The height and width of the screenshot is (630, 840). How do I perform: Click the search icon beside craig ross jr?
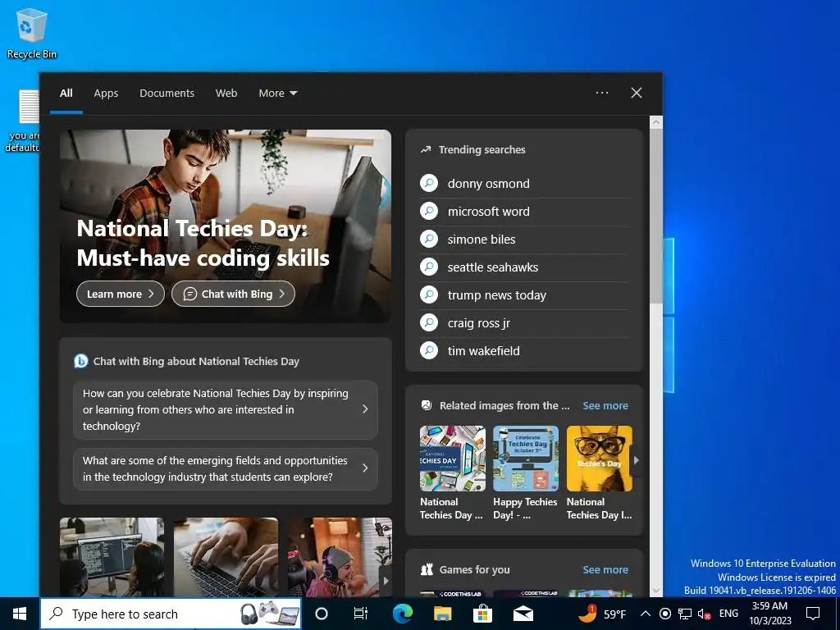pyautogui.click(x=429, y=322)
